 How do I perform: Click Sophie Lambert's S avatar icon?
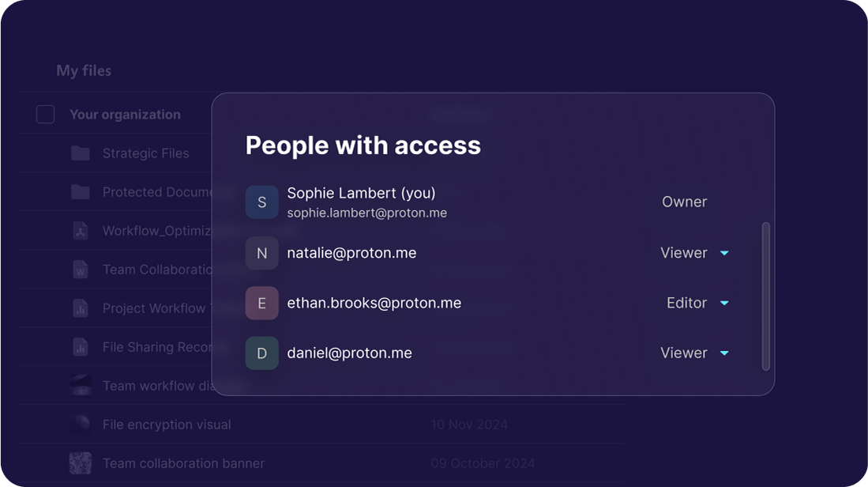[262, 202]
